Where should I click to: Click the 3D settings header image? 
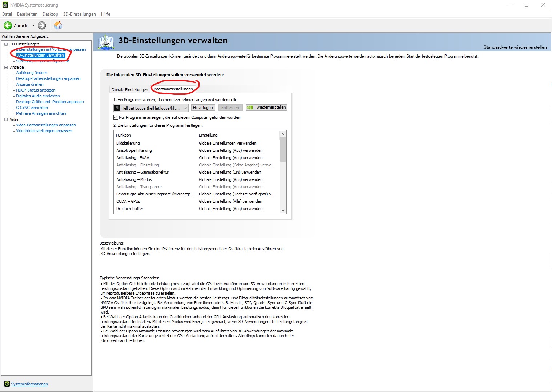coord(106,42)
